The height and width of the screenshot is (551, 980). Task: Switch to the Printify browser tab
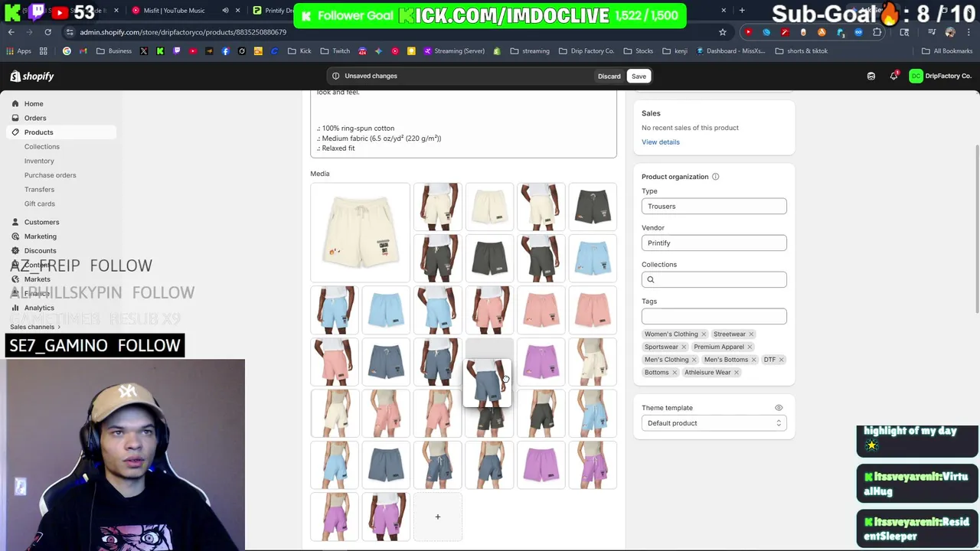point(274,10)
